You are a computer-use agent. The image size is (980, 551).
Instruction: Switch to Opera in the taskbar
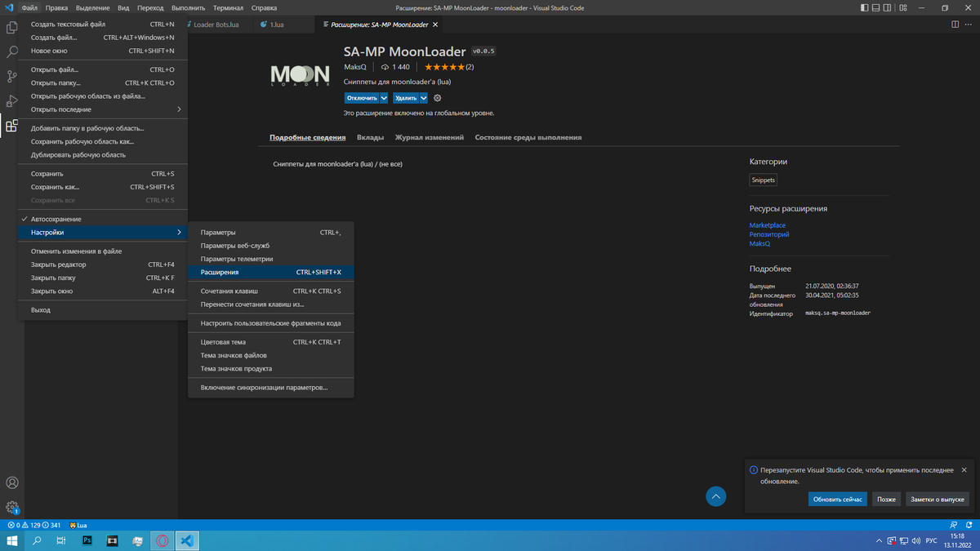pyautogui.click(x=163, y=540)
